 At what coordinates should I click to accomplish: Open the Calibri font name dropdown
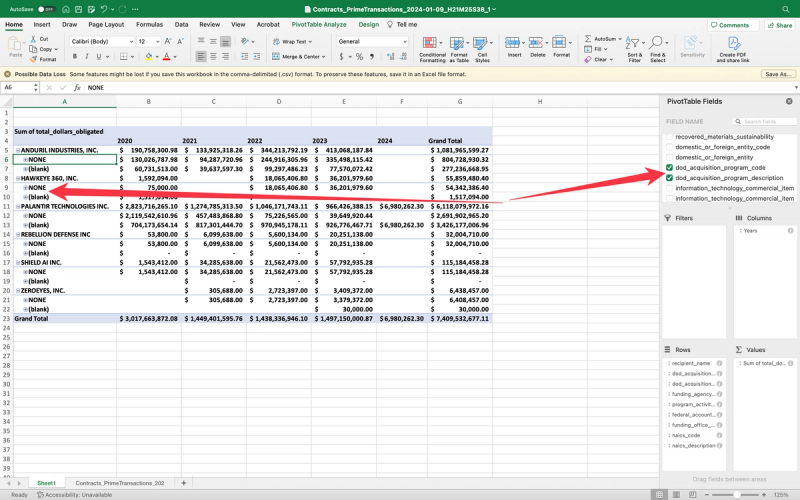pyautogui.click(x=129, y=42)
